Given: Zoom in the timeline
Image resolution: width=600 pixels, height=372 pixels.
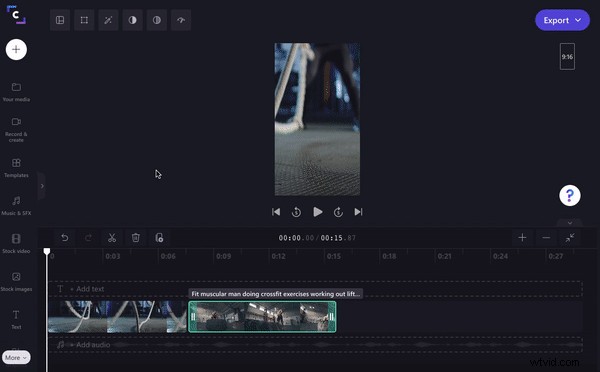Looking at the screenshot, I should click(522, 238).
